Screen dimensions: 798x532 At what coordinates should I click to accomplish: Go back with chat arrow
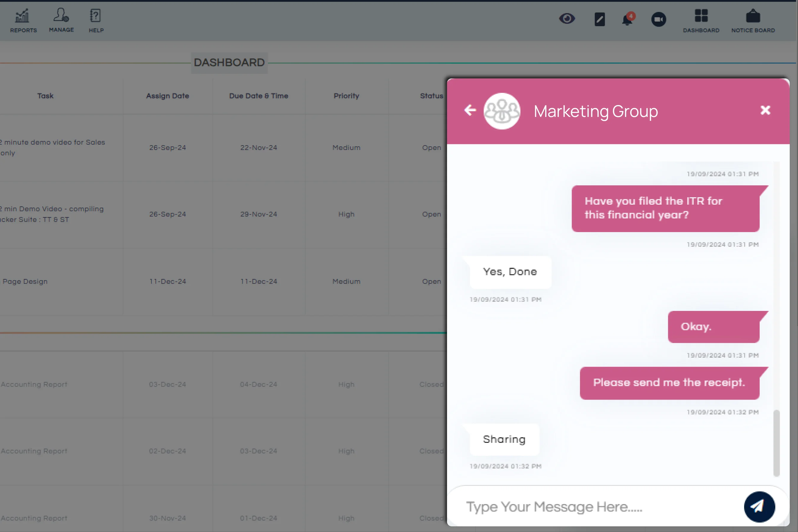(x=470, y=110)
